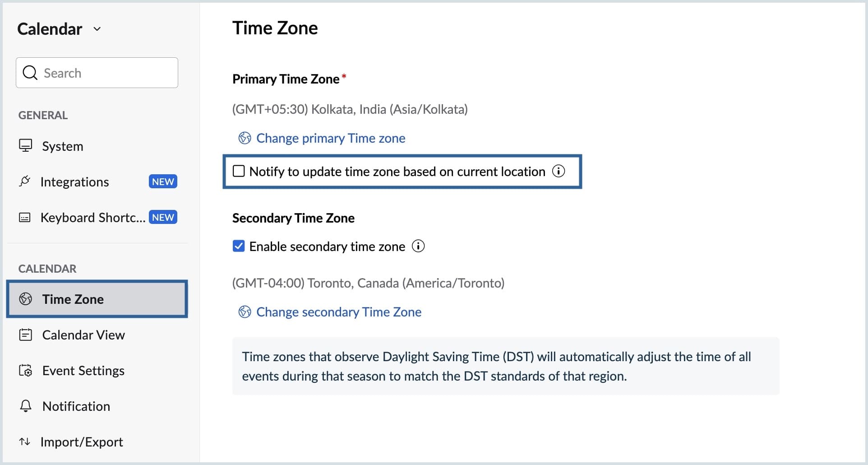Viewport: 868px width, 465px height.
Task: Uncheck Enable secondary time zone checkbox
Action: pyautogui.click(x=239, y=246)
